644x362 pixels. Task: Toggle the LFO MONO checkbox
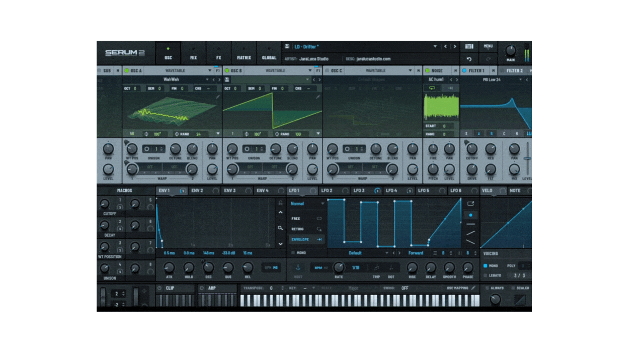294,253
